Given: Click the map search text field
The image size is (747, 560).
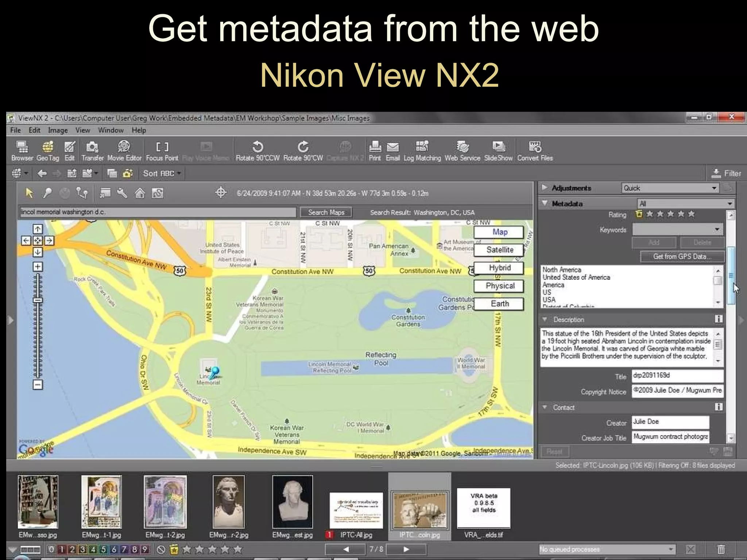Looking at the screenshot, I should tap(158, 212).
